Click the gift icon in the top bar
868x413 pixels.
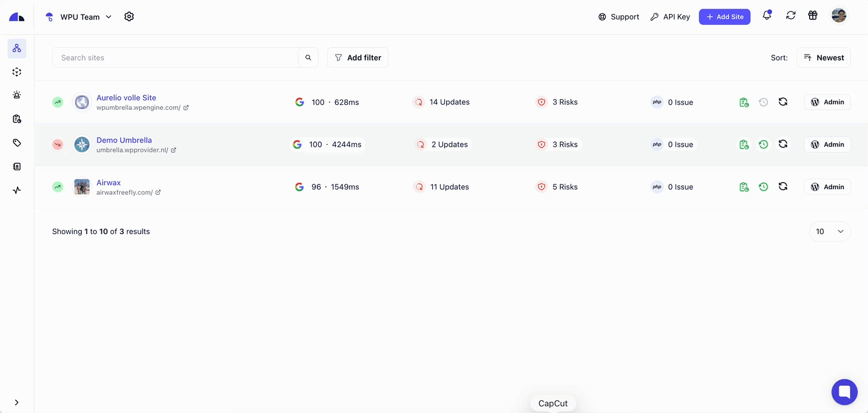coord(813,15)
